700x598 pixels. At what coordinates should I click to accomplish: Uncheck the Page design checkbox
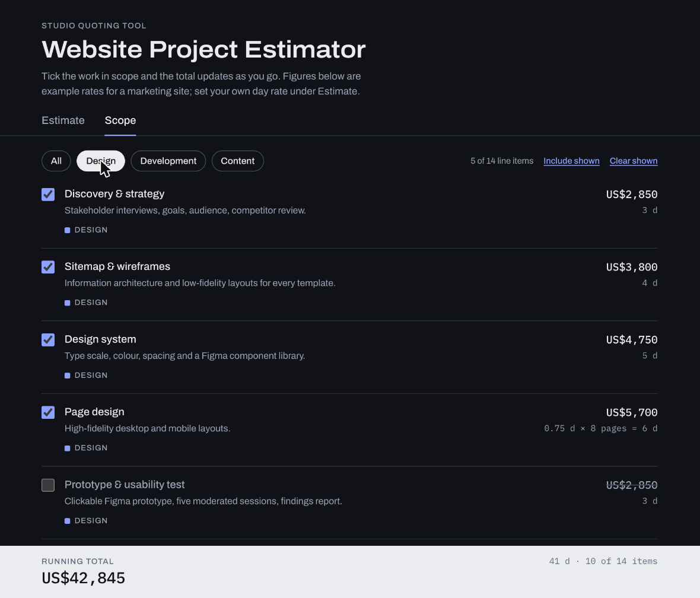(x=48, y=412)
